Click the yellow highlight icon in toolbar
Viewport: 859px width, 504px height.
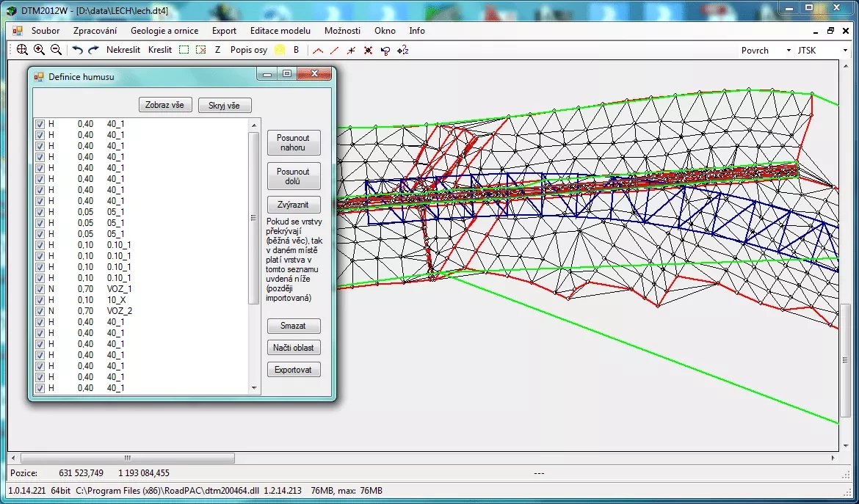click(x=280, y=50)
